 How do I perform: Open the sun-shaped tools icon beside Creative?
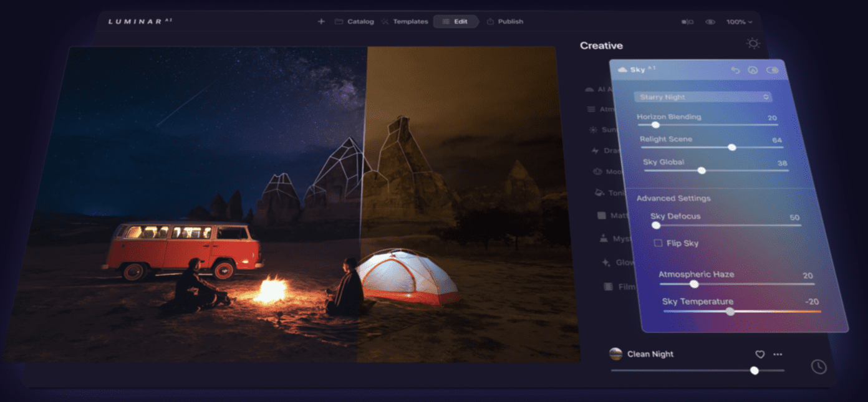[x=753, y=44]
